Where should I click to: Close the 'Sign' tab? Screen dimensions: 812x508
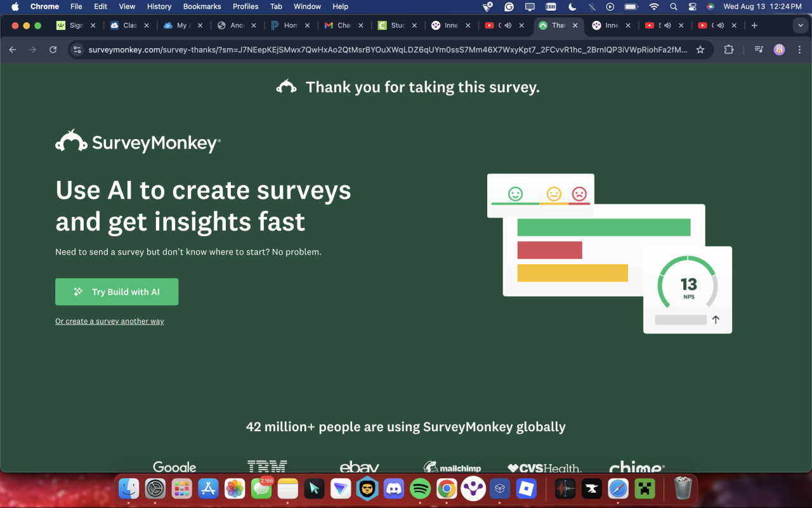(x=93, y=25)
